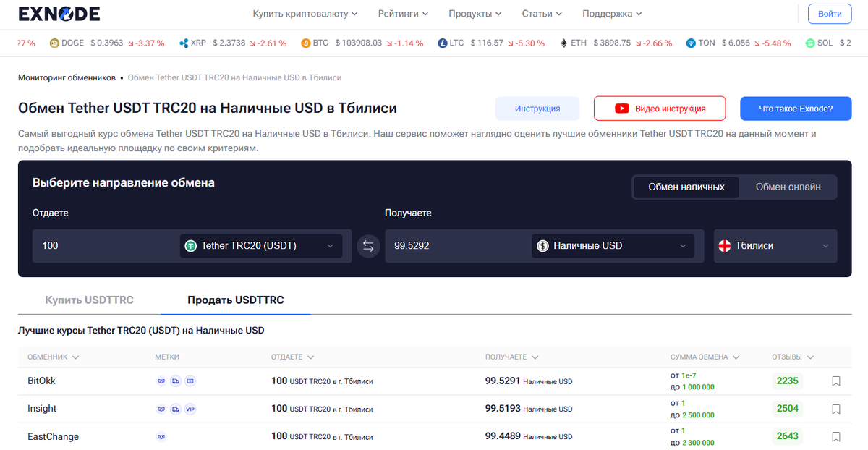Switch to the Купить USDTTRC tab
The width and height of the screenshot is (868, 450).
click(x=89, y=299)
